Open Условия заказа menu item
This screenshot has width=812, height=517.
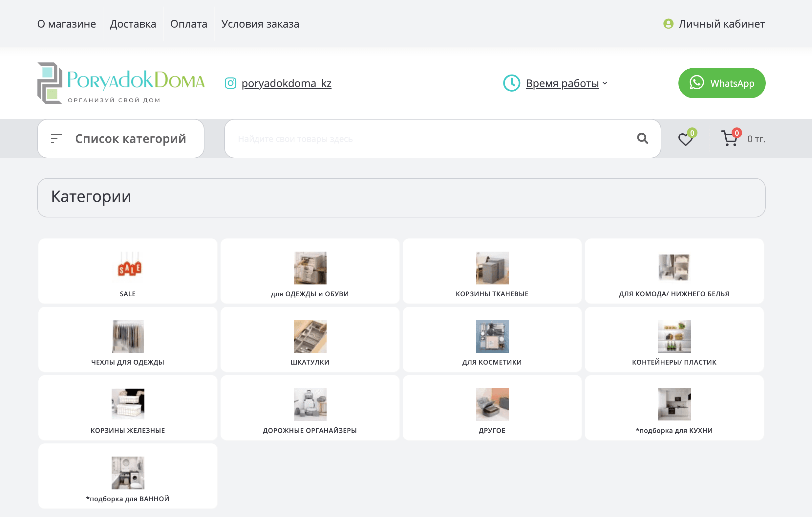point(260,24)
